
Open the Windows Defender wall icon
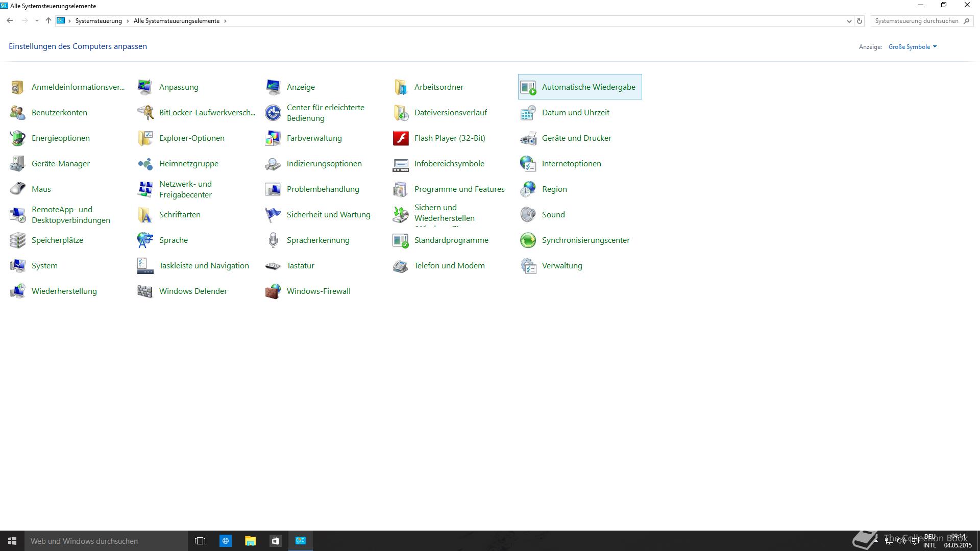click(x=145, y=291)
